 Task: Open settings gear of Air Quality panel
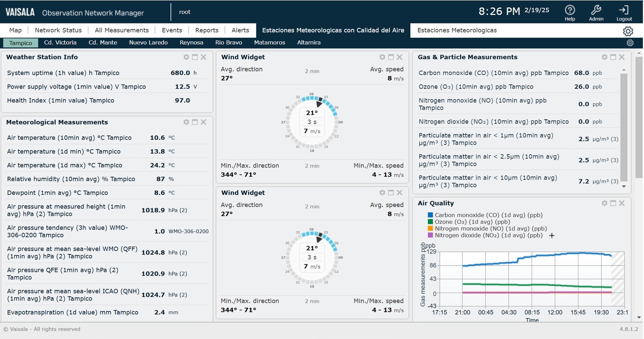tap(604, 203)
